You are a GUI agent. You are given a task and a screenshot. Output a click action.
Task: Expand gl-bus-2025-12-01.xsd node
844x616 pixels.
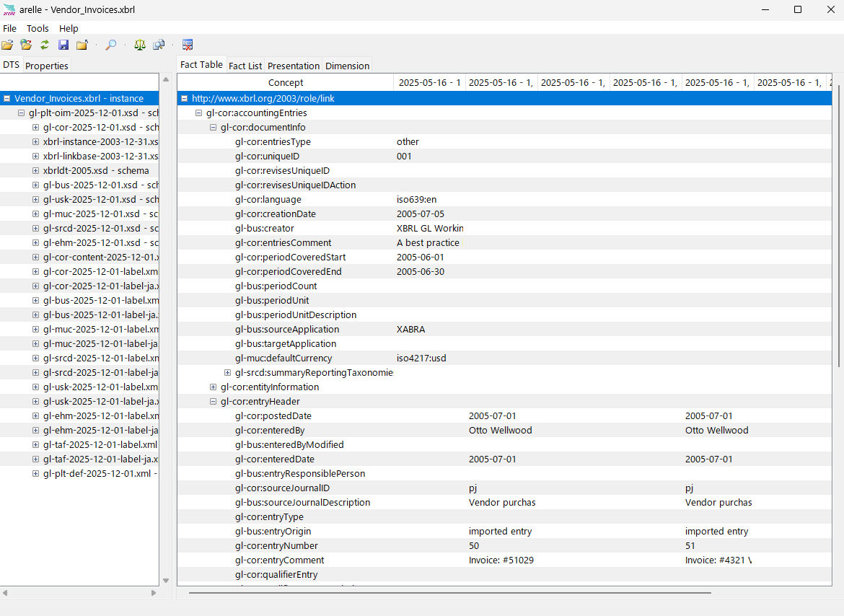(x=35, y=185)
